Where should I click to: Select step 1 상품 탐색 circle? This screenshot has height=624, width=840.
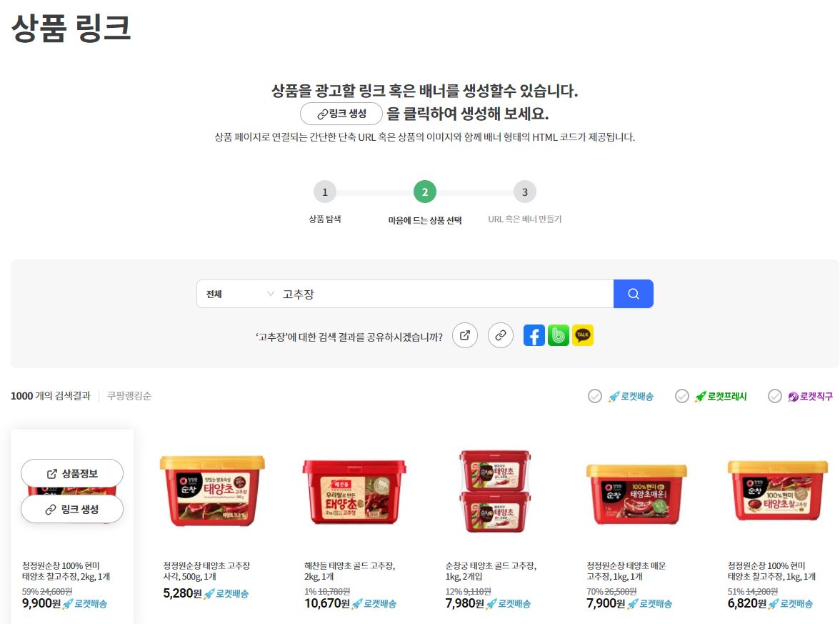[x=324, y=192]
